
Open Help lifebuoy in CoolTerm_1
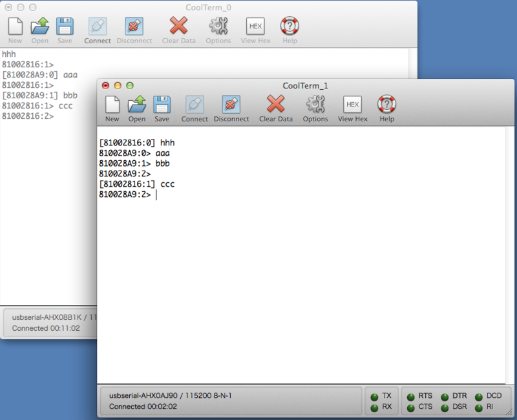click(386, 105)
